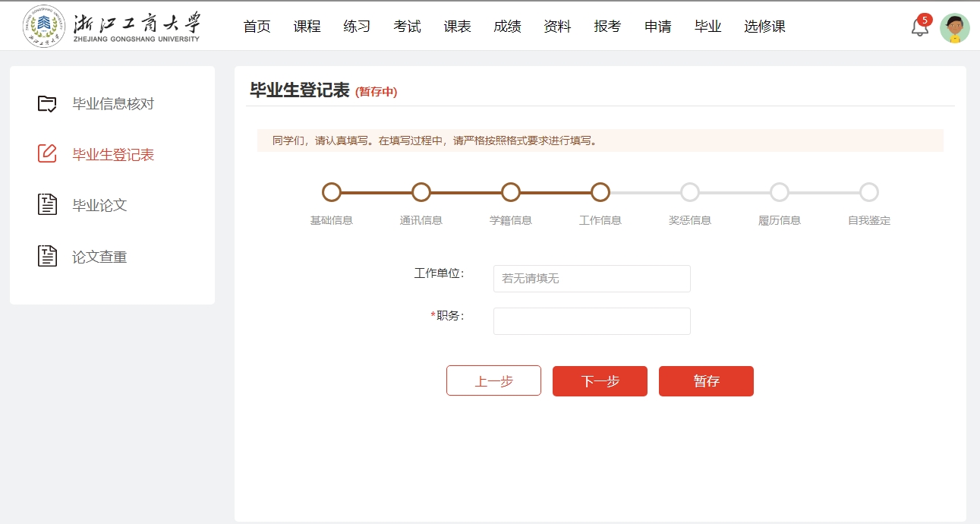Image resolution: width=980 pixels, height=524 pixels.
Task: Click the 毕业信息核对 folder icon
Action: (47, 104)
